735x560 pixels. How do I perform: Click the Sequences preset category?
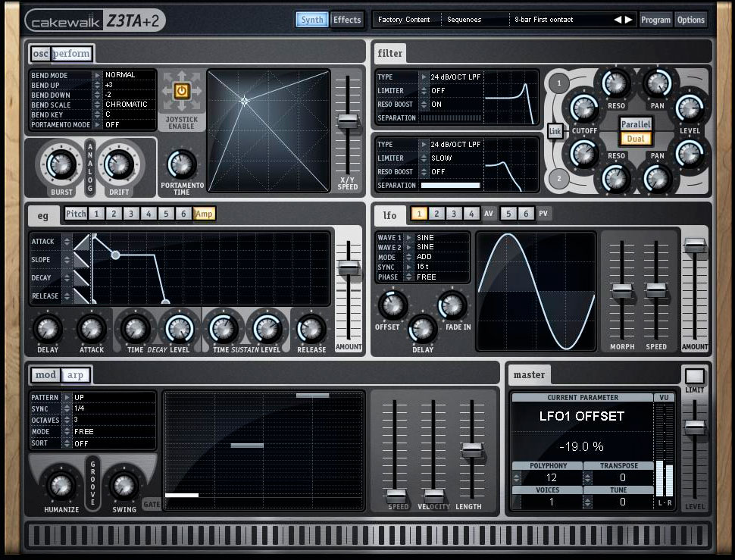[464, 20]
